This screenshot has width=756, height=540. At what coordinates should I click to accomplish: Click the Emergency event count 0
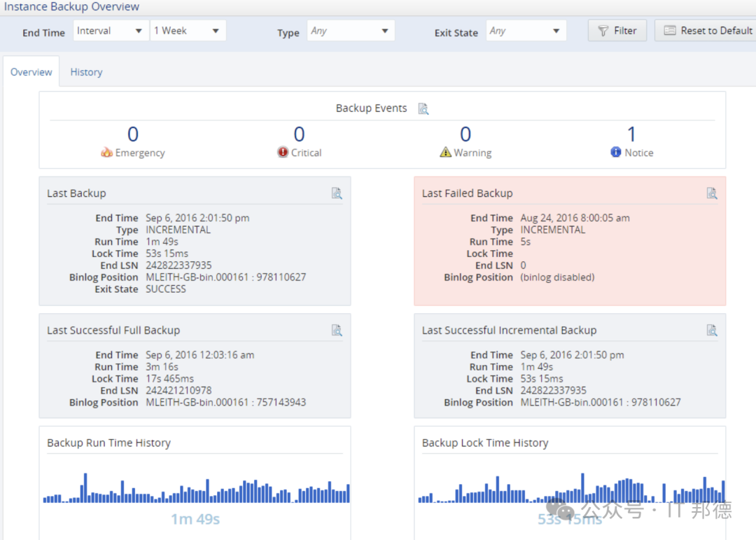tap(132, 134)
